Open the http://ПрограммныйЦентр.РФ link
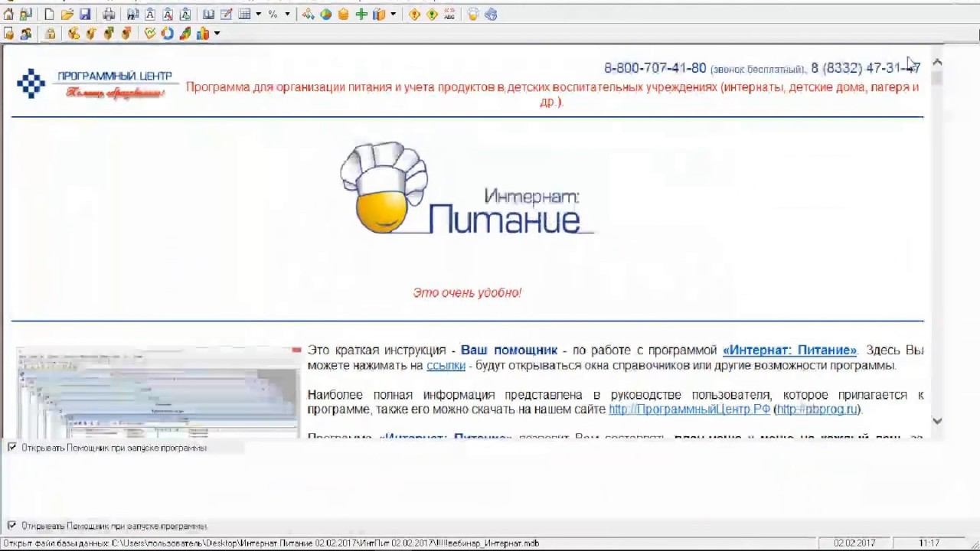 689,409
